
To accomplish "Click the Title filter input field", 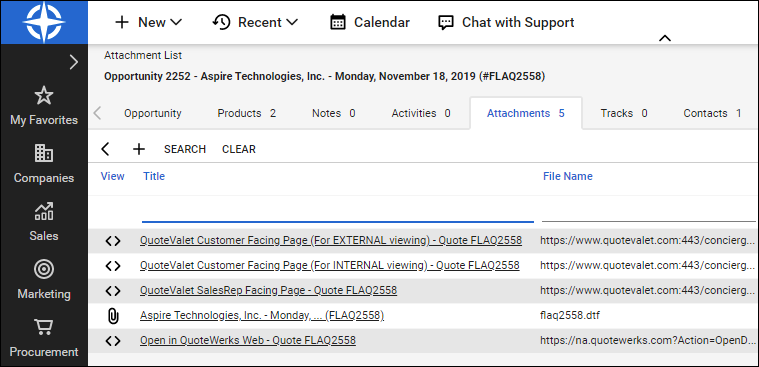I will 338,212.
